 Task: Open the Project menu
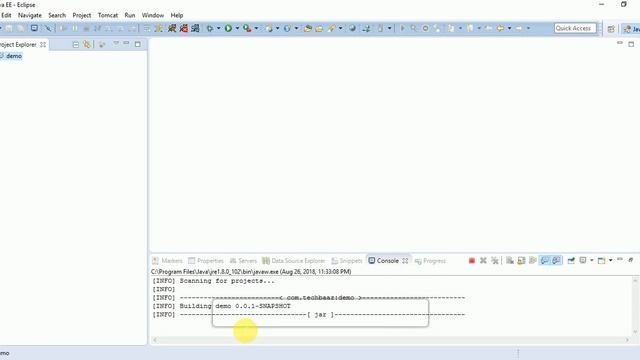[x=82, y=15]
